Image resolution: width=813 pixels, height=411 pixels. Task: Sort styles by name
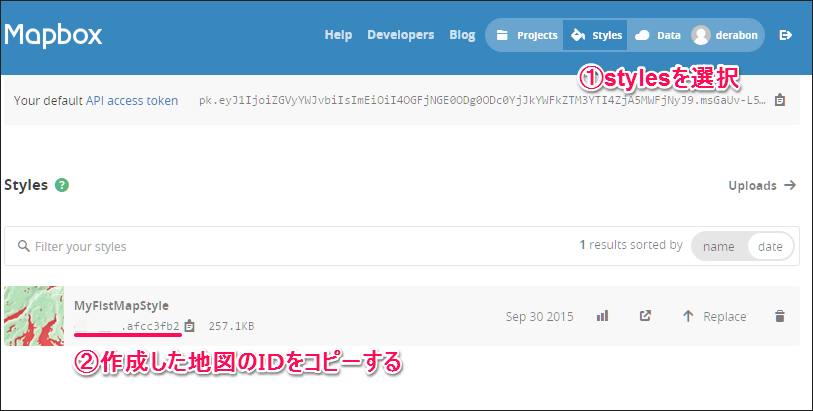[718, 247]
